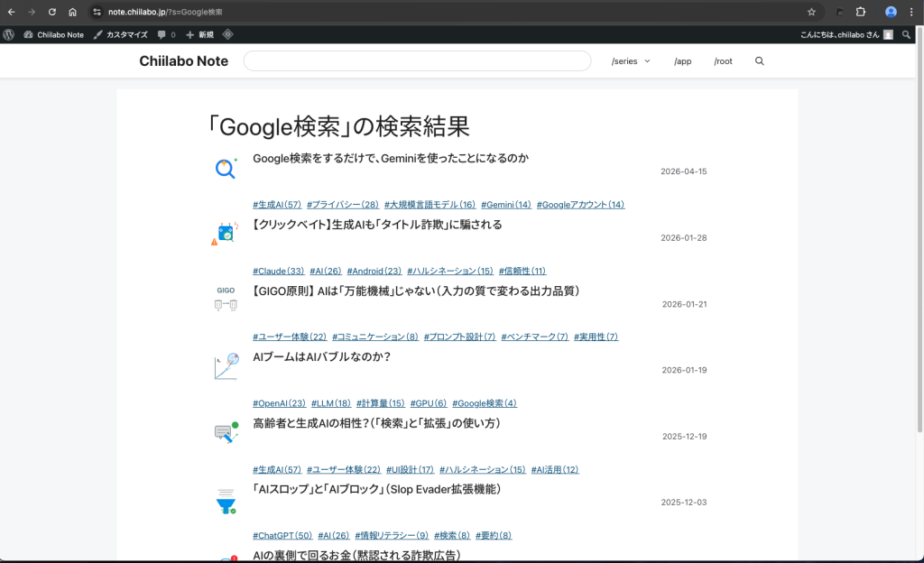Open the funnel thumbnail of AIスロップ article
Image resolution: width=924 pixels, height=563 pixels.
226,502
